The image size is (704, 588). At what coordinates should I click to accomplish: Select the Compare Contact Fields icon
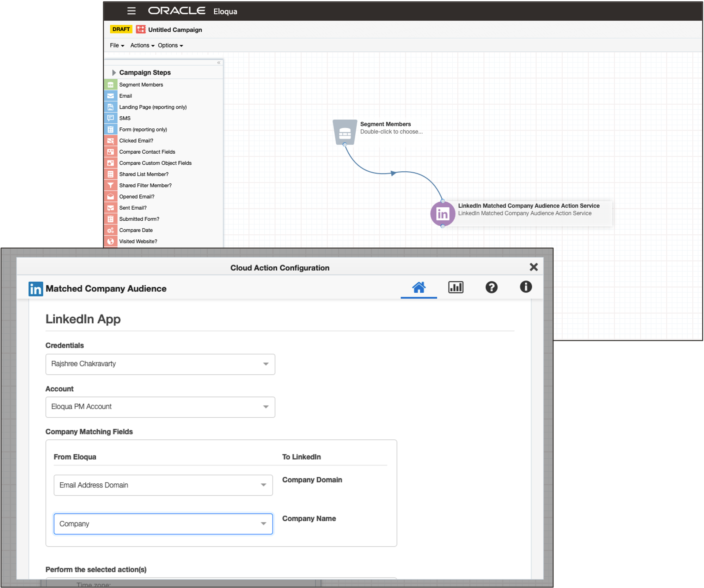point(111,151)
